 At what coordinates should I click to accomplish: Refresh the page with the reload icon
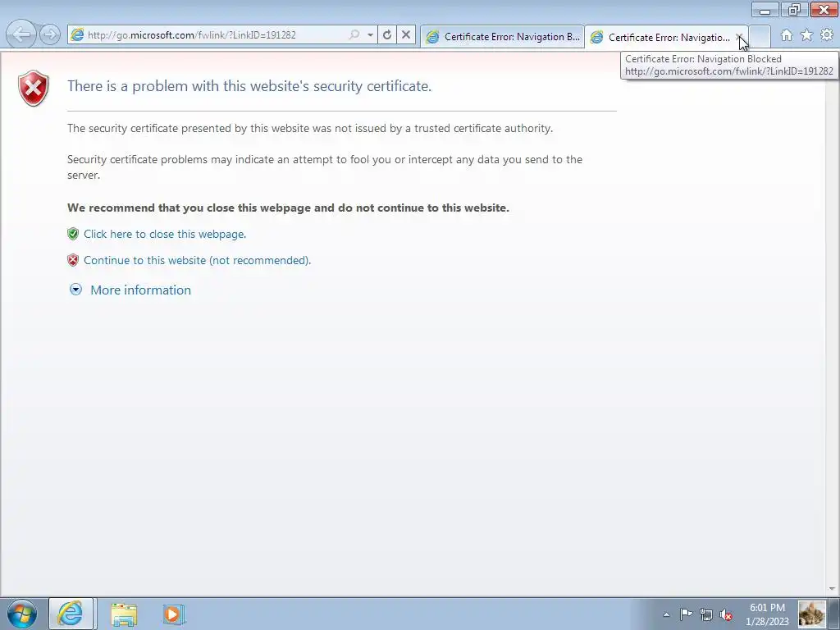(x=387, y=34)
